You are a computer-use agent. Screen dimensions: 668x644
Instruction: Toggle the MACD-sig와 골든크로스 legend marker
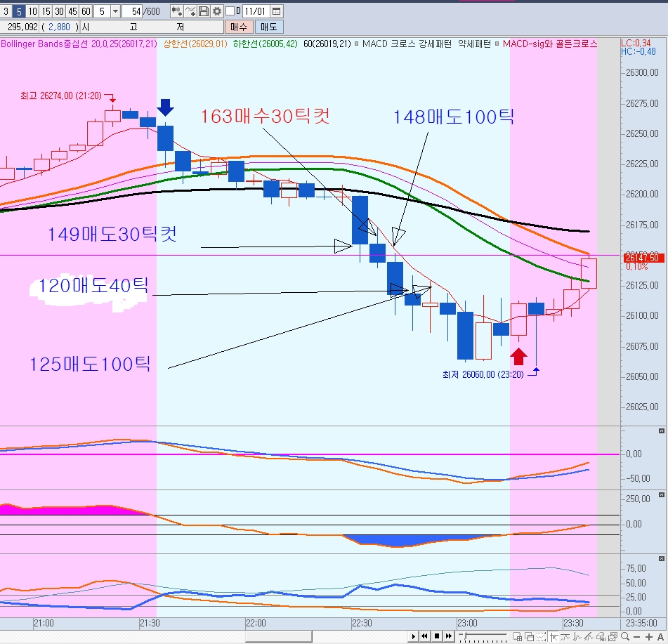(x=499, y=44)
